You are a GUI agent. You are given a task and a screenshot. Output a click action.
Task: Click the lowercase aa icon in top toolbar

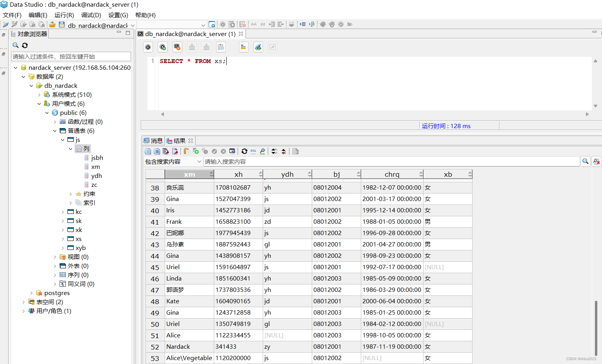pos(263,24)
